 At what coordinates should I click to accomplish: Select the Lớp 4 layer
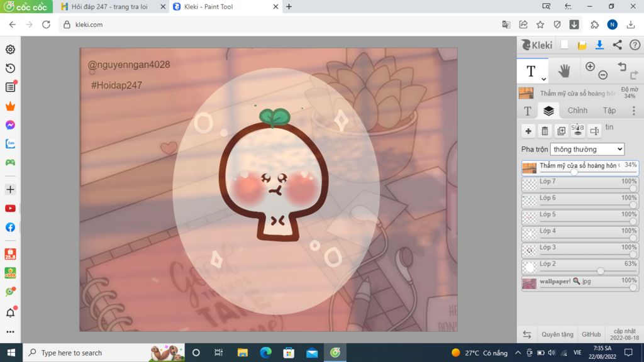pos(580,234)
